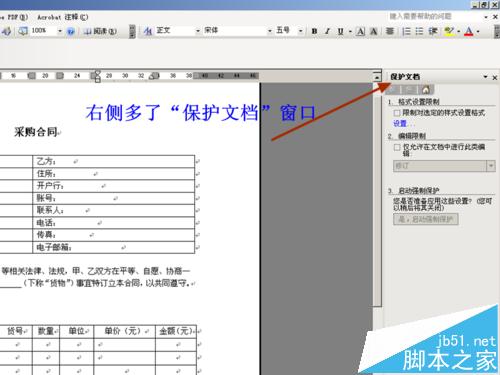Open the font size dropdown 五号
Viewport: 500px width, 375px height.
(x=300, y=31)
